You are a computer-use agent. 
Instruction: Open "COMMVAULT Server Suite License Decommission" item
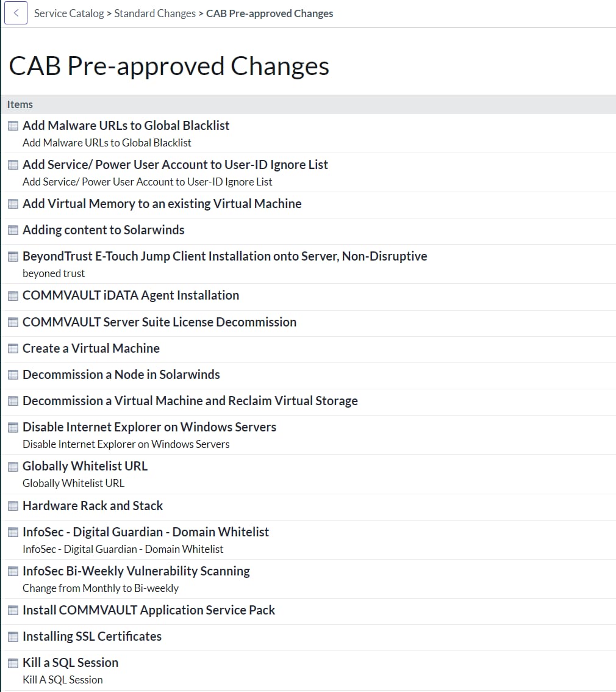[x=159, y=322]
